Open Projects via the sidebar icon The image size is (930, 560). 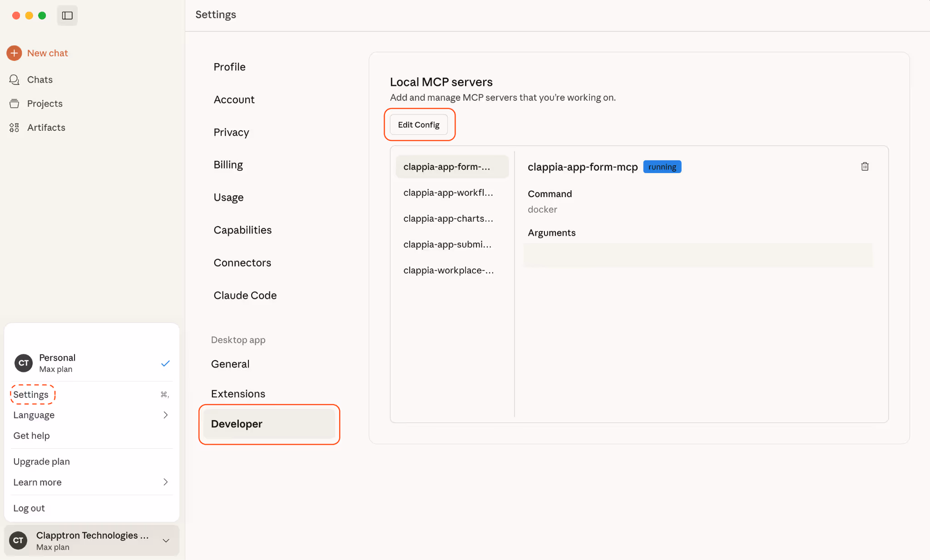(x=14, y=103)
